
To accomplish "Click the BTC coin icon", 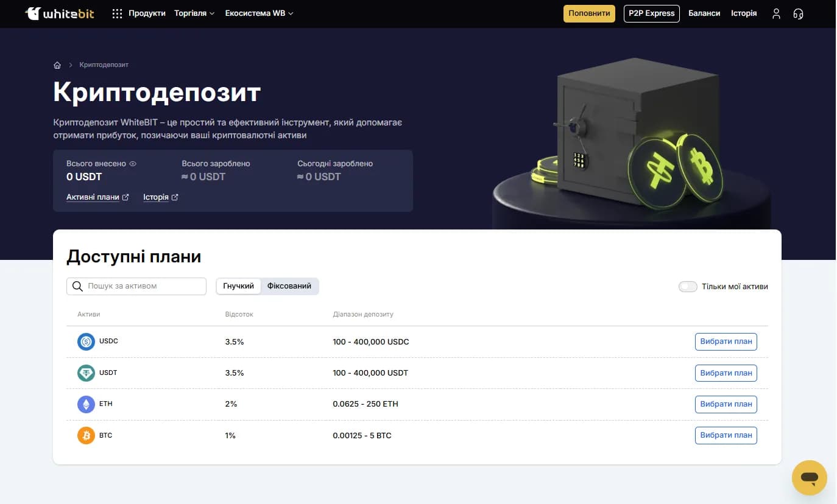I will pyautogui.click(x=87, y=435).
